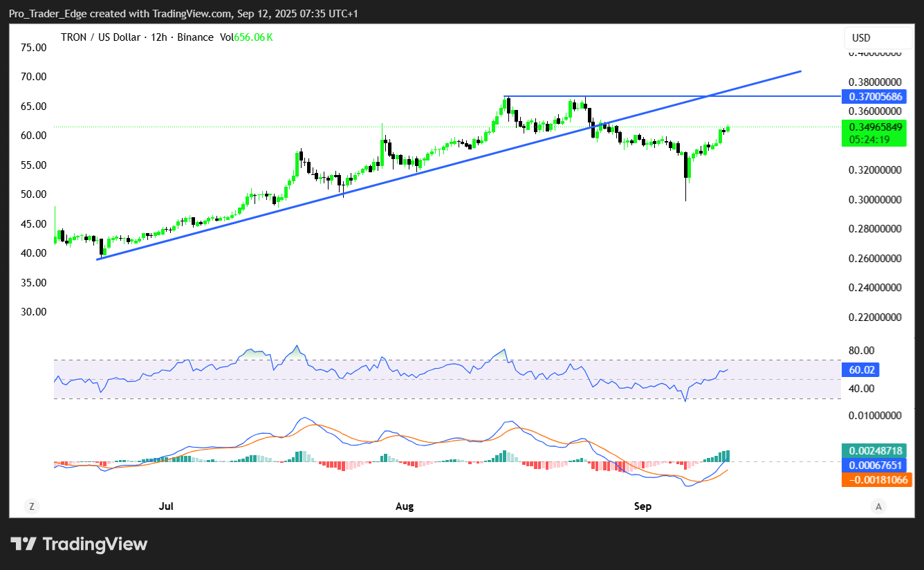Click the 0.30000000 price axis label

pos(875,200)
